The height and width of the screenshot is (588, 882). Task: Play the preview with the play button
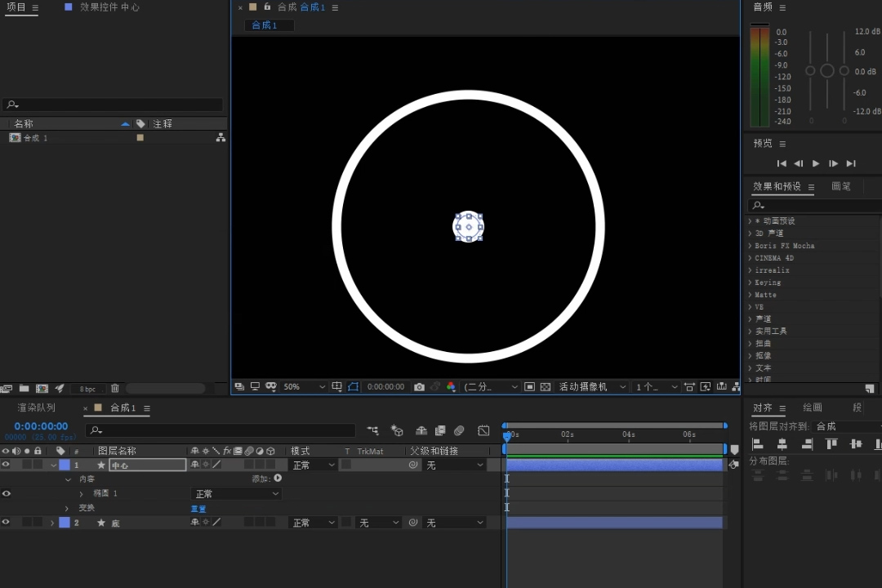pos(816,163)
